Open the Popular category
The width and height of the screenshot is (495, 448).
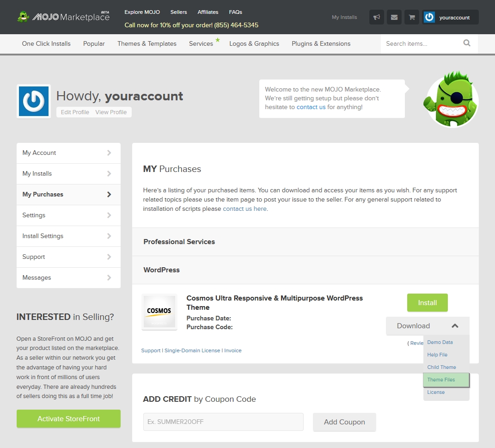point(94,43)
